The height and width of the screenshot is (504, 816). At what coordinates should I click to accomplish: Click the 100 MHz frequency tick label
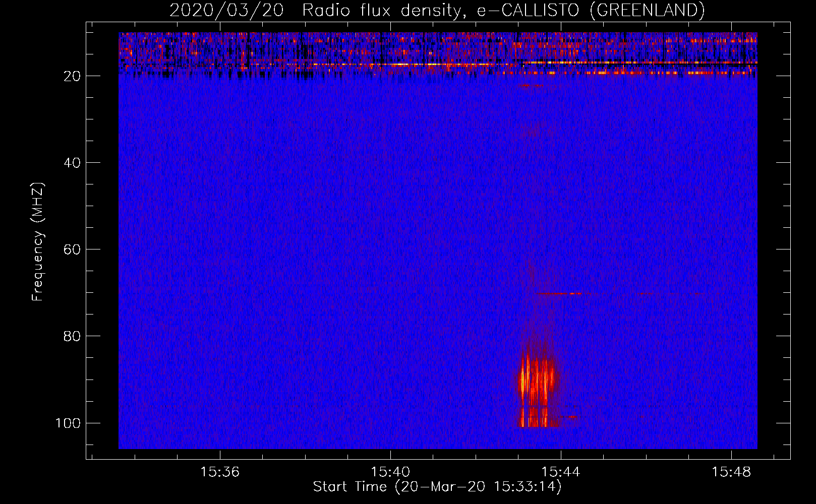68,423
